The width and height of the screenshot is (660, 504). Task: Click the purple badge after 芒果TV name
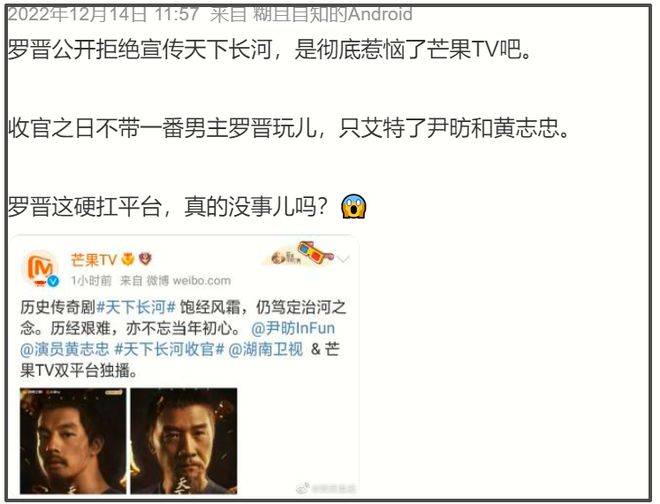coord(145,259)
